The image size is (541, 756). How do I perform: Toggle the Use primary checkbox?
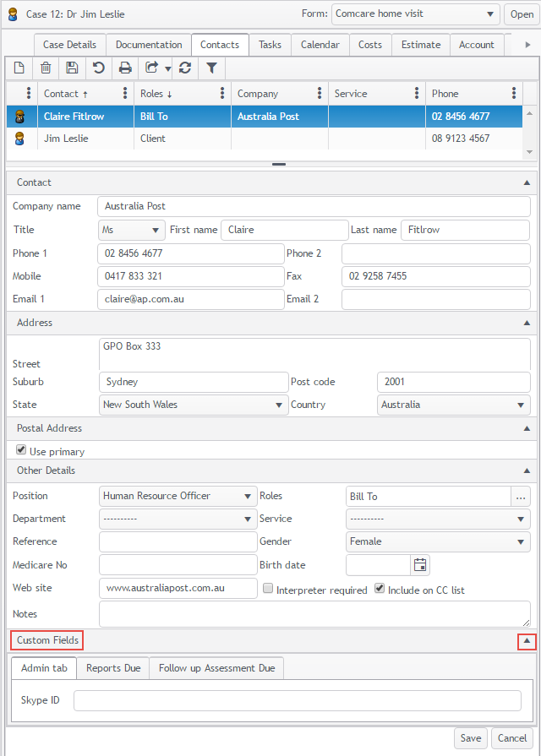point(21,451)
